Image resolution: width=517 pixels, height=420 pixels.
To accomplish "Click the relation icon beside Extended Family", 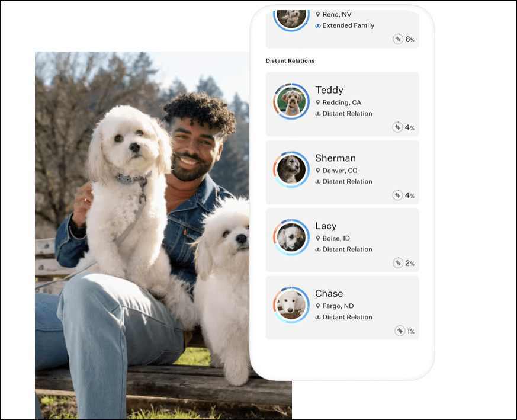I will (318, 25).
